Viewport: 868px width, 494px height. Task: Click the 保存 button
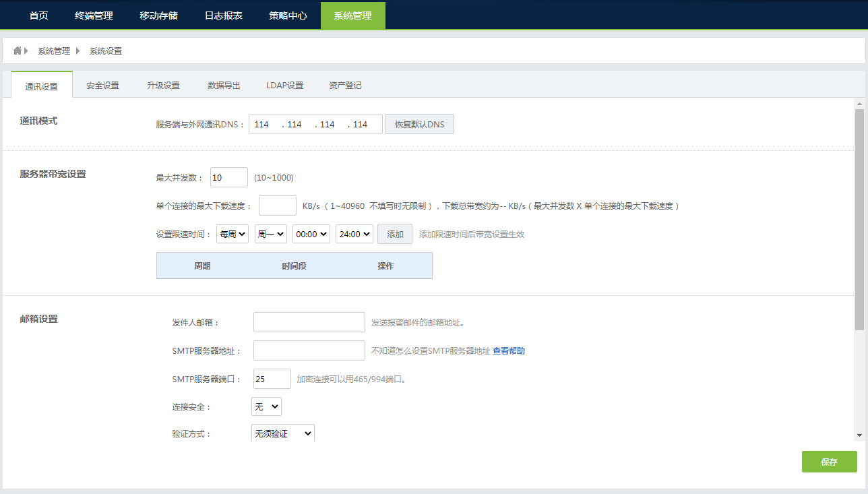click(x=830, y=462)
